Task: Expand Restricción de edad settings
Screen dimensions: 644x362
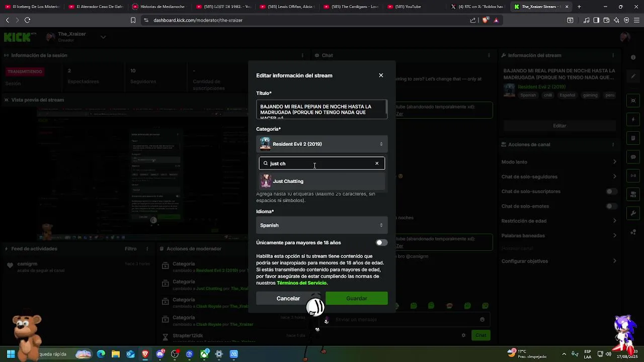Action: [614, 221]
